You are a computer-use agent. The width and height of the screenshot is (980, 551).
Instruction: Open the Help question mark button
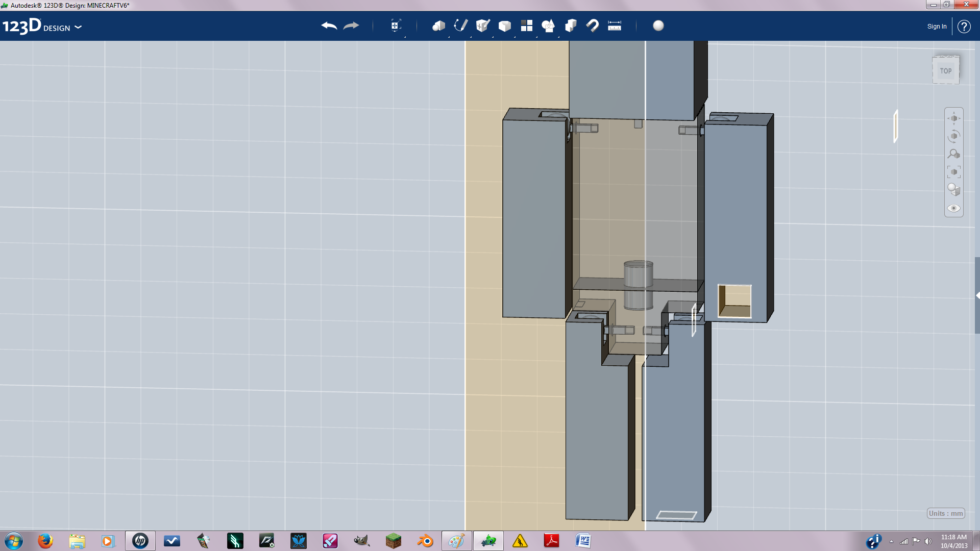[964, 27]
